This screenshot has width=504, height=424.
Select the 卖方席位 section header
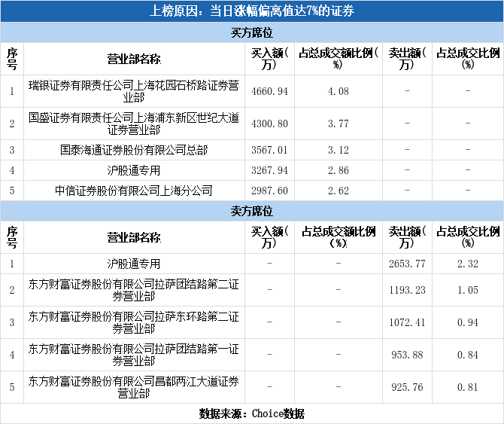pos(252,212)
